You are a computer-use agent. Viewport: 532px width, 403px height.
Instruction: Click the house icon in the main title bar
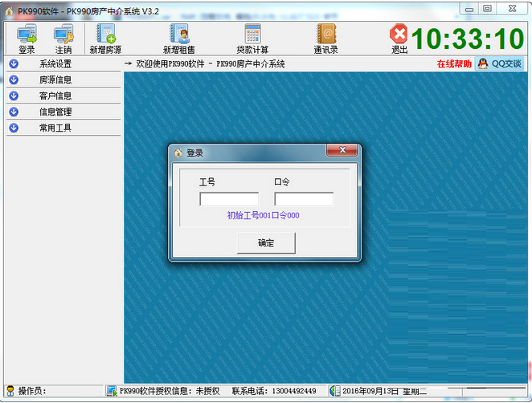click(9, 11)
